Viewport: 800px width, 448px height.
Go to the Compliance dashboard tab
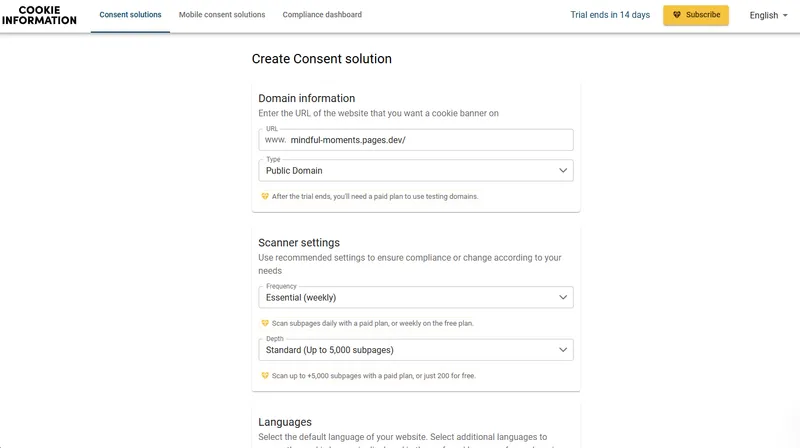point(322,15)
